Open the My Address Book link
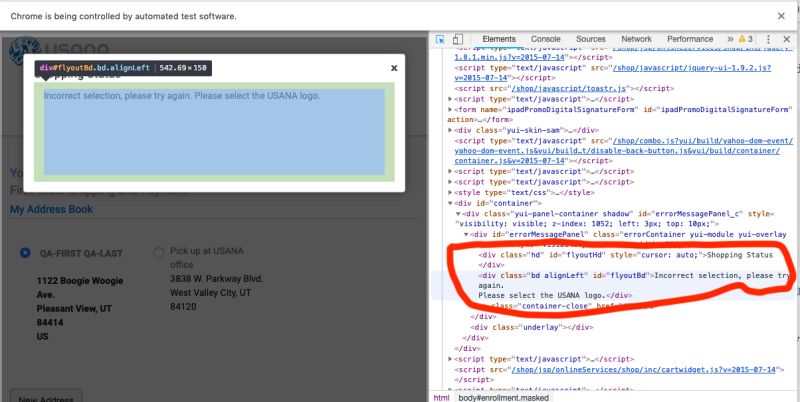800x402 pixels. pyautogui.click(x=52, y=209)
